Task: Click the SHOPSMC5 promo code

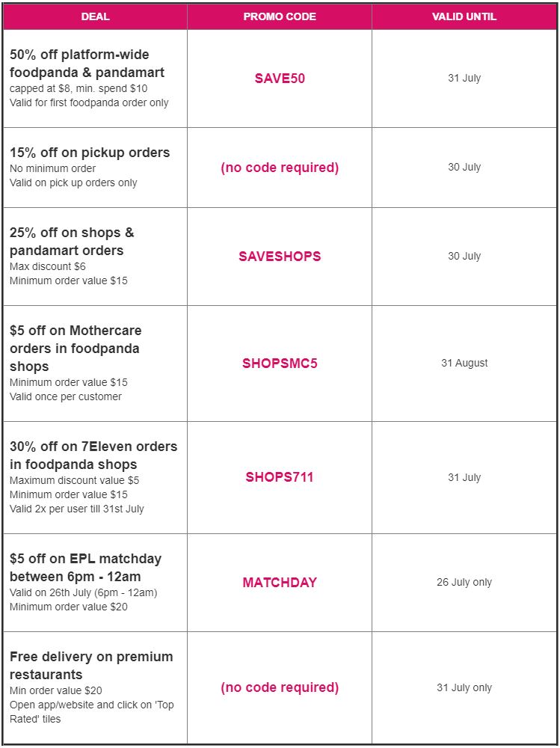Action: tap(280, 363)
